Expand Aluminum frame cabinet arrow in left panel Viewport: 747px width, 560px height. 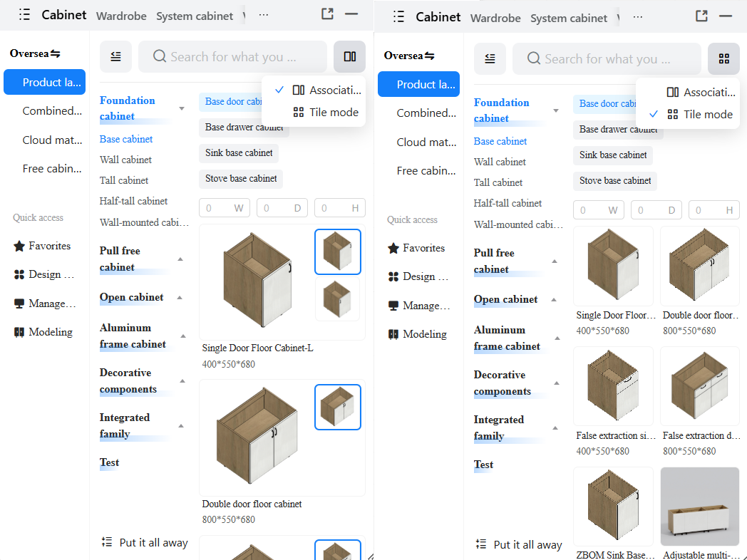(183, 336)
